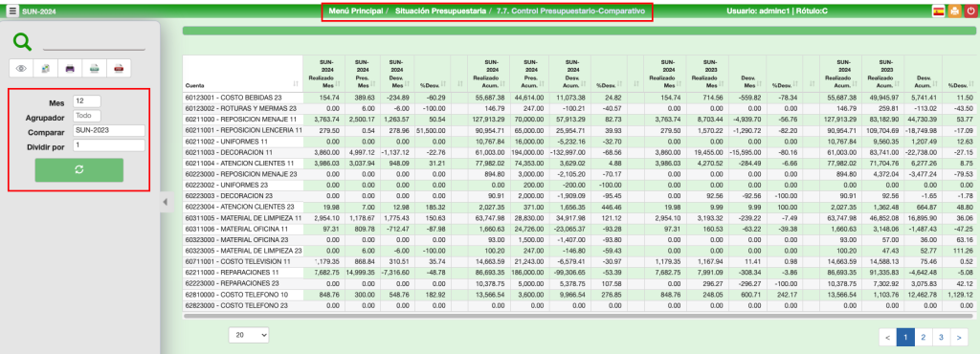Click the 1,129.12 percent cell
This screenshot has height=354, width=980.
(x=960, y=294)
